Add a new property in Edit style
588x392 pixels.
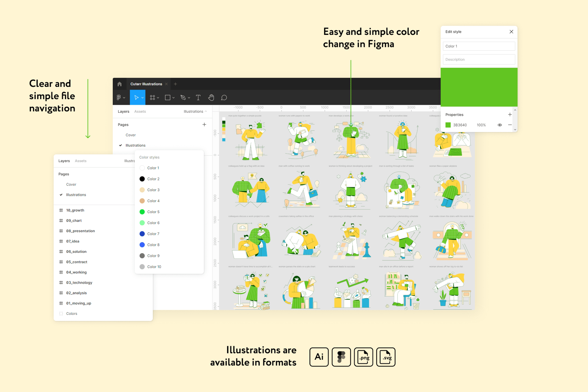pyautogui.click(x=510, y=115)
